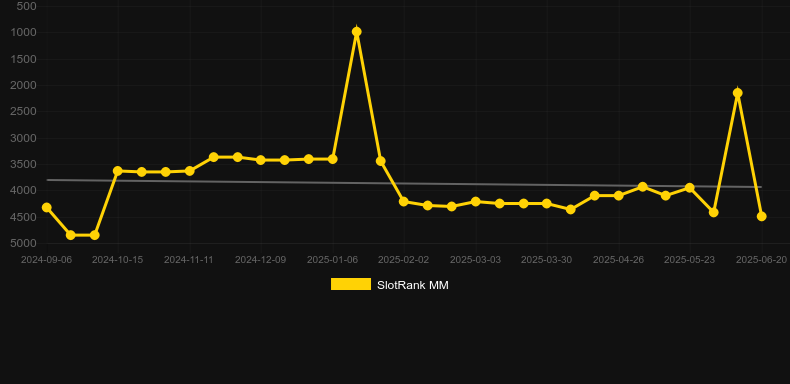Click the yellow SlotRank MM legend swatch
The image size is (790, 384).
click(351, 284)
